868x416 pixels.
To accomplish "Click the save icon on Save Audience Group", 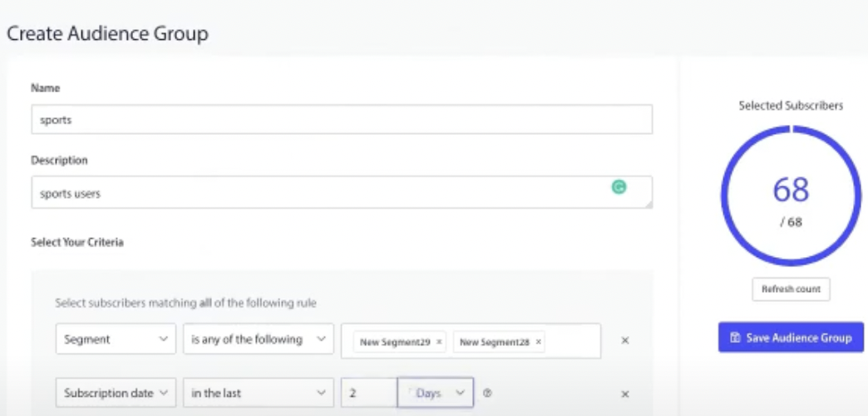I will pos(735,337).
